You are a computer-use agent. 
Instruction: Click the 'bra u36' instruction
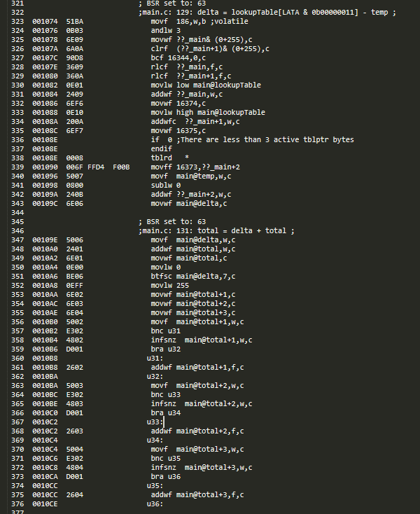point(165,477)
